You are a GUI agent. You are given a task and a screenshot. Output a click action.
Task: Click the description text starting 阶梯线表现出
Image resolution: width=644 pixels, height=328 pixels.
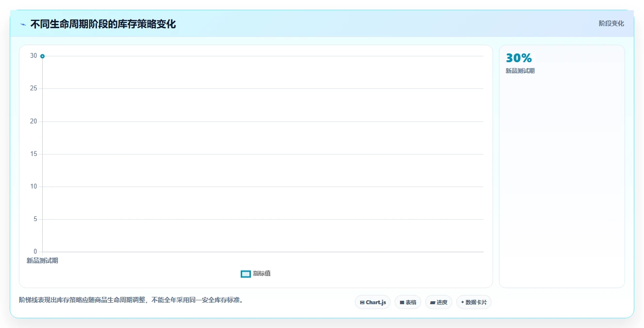[131, 300]
